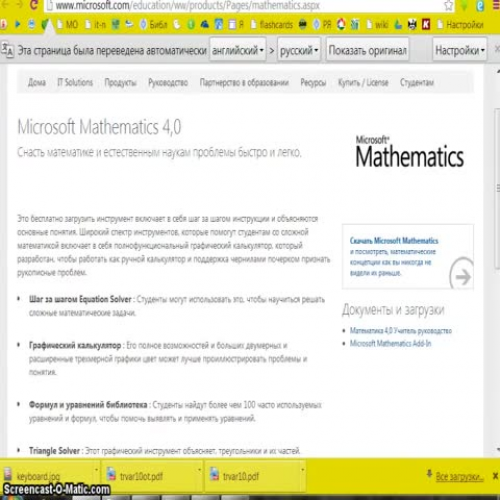This screenshot has width=500, height=500.
Task: Open the red K bookmark icon
Action: [426, 24]
